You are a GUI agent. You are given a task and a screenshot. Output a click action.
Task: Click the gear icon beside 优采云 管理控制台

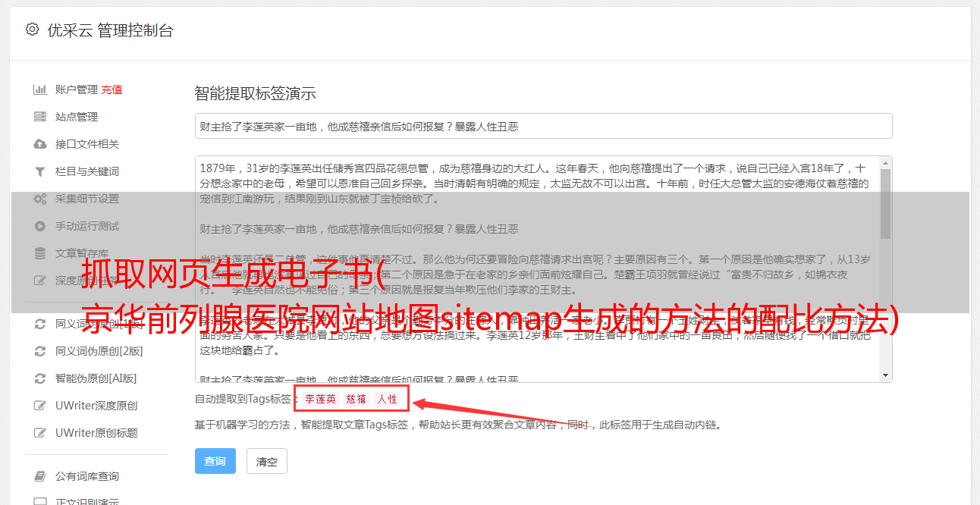pos(32,30)
